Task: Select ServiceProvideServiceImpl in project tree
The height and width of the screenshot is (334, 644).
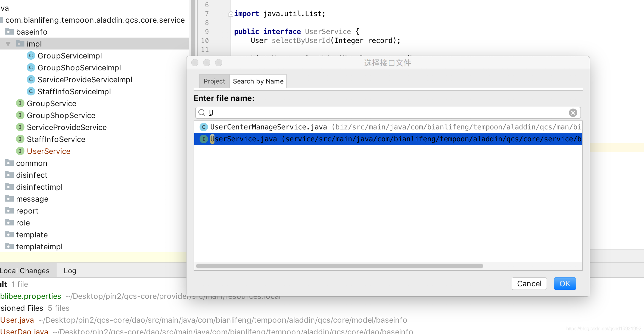Action: click(85, 80)
